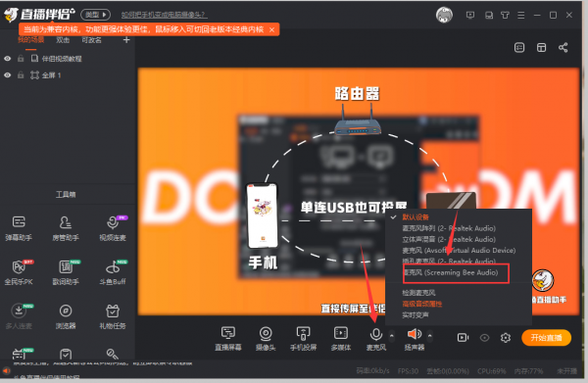Click the chat list icon above the preview
Viewport: 588px width, 383px height.
(x=519, y=48)
